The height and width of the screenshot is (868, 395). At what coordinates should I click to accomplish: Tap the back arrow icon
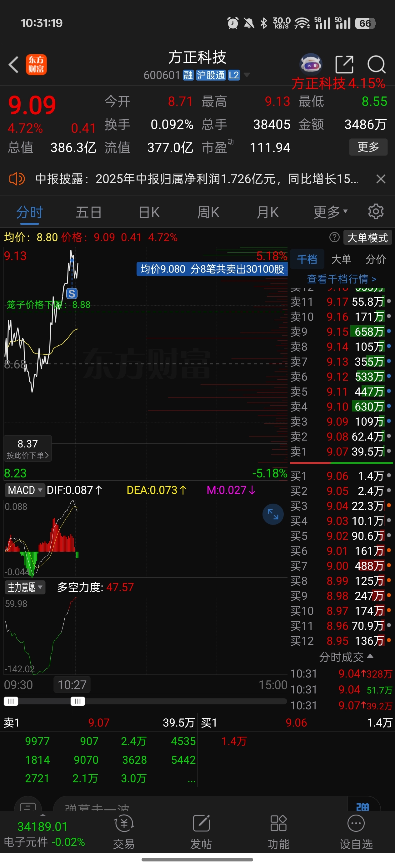(13, 64)
